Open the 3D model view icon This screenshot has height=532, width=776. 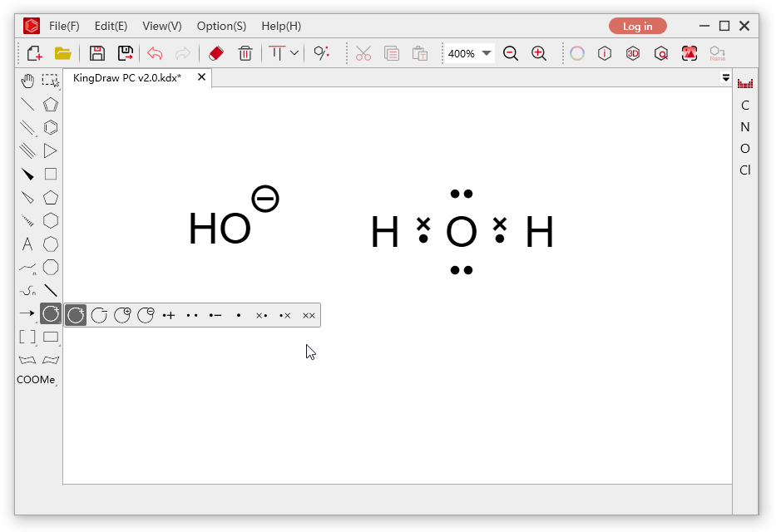[633, 53]
